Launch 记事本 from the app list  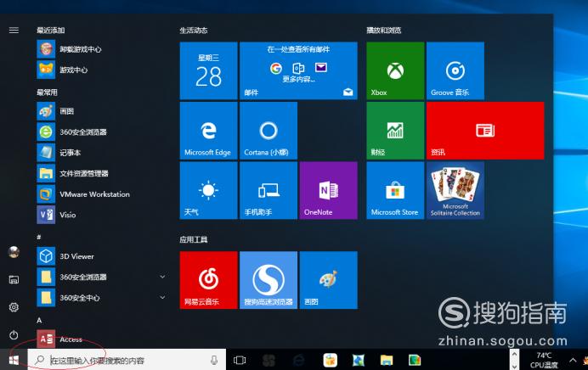[x=101, y=153]
